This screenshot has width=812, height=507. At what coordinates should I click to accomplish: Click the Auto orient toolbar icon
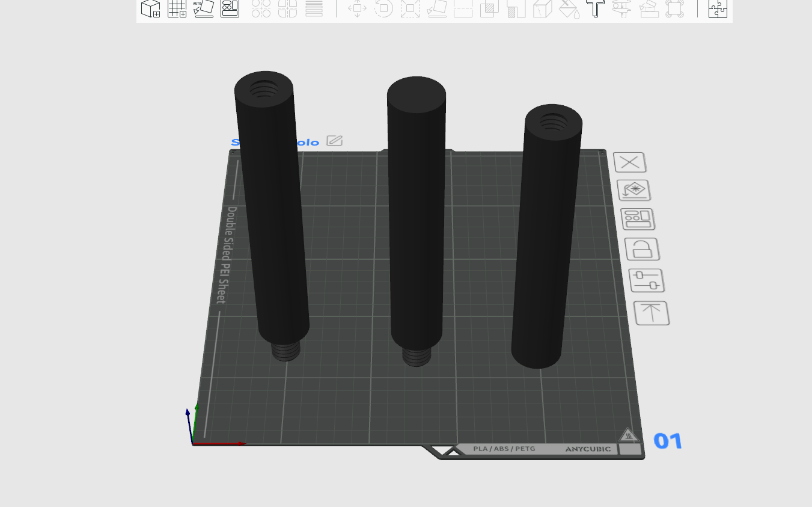click(204, 8)
